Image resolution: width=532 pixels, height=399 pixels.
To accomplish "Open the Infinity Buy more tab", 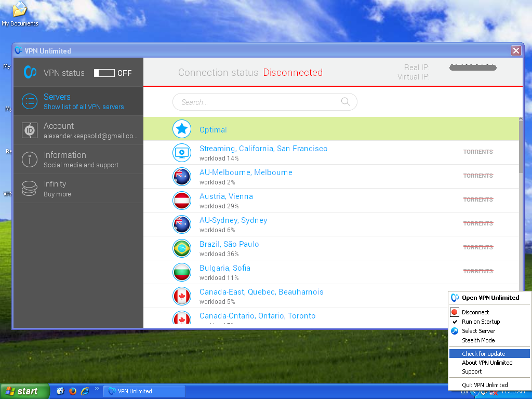I will click(x=78, y=189).
